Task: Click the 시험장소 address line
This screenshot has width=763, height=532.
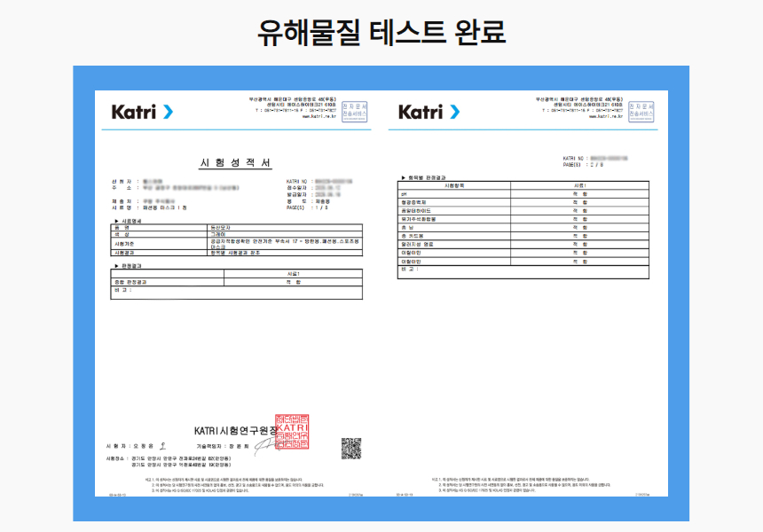Action: 169,458
